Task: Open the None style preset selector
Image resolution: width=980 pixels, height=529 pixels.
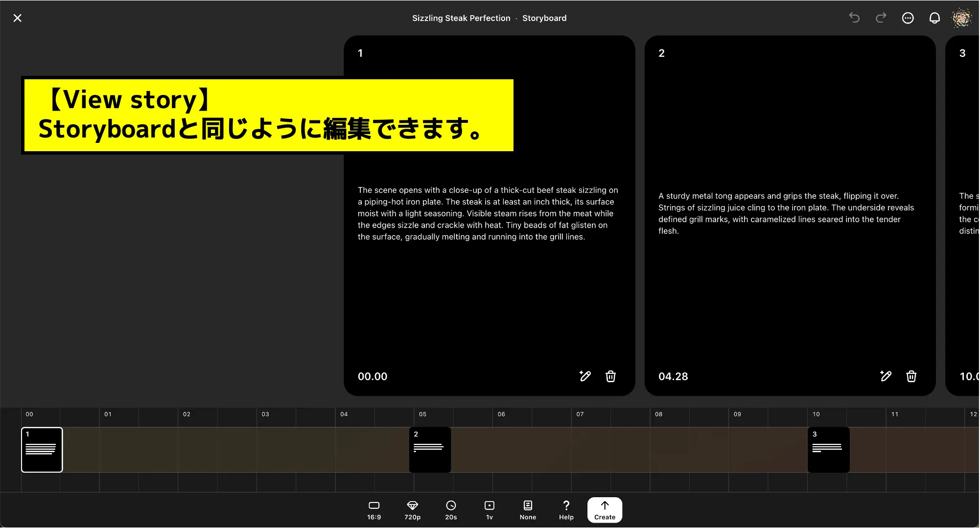Action: 528,510
